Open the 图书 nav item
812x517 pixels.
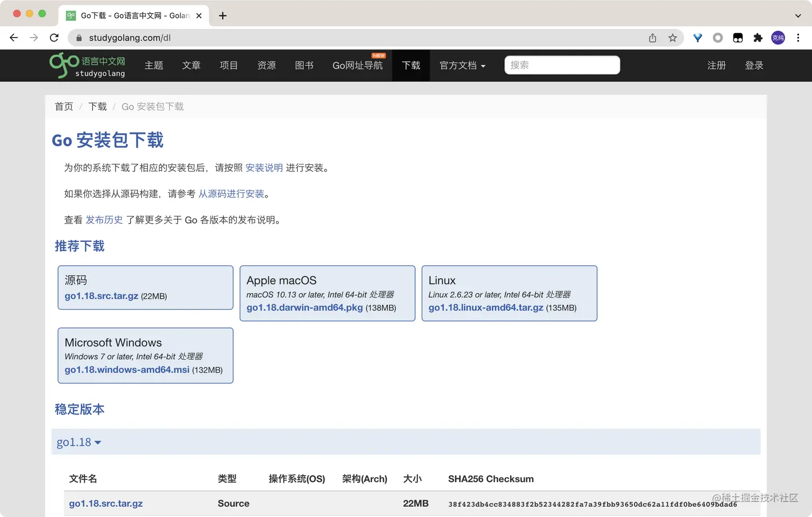coord(304,66)
